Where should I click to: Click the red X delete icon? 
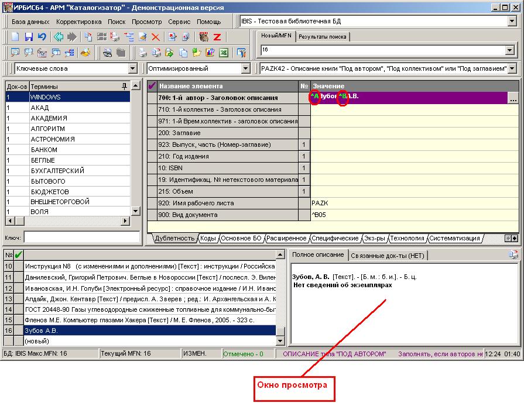[156, 36]
